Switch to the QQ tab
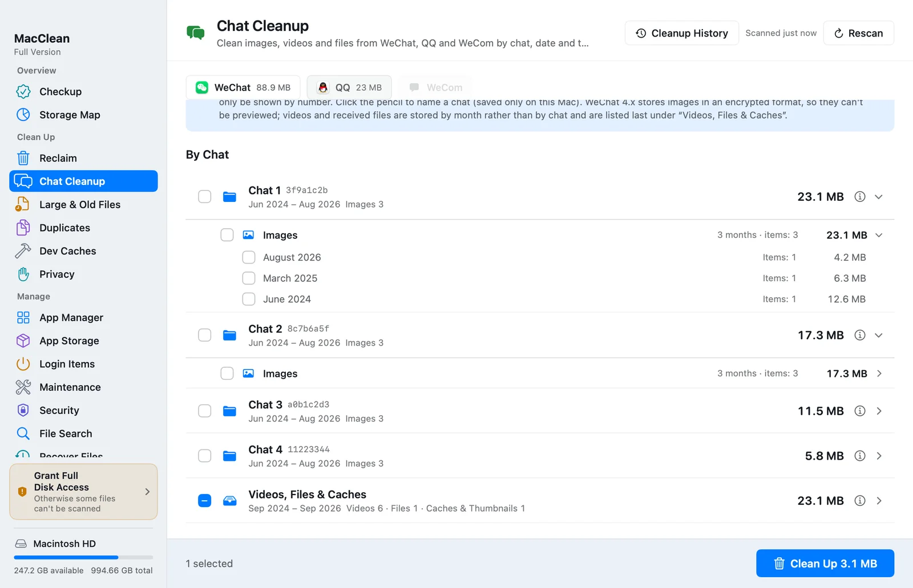 pos(349,87)
